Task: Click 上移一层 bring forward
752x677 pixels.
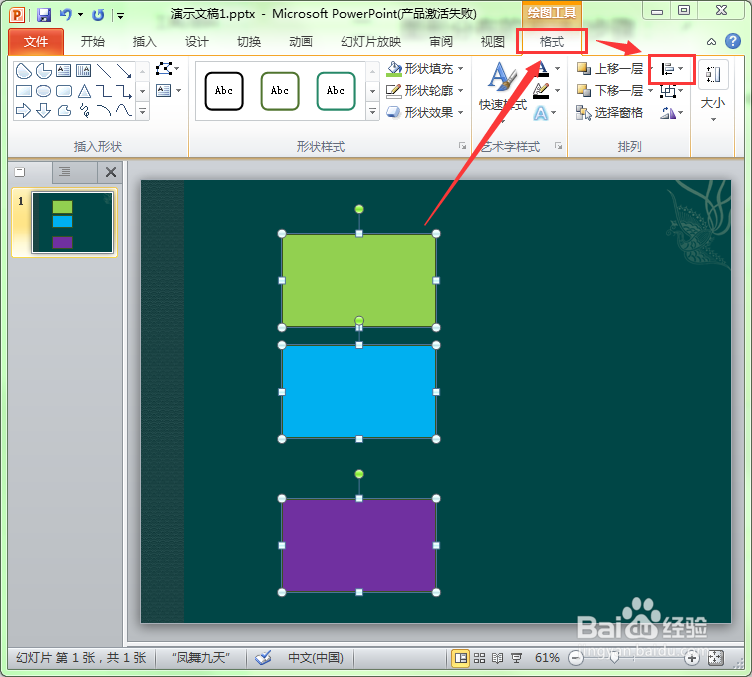Action: 610,69
